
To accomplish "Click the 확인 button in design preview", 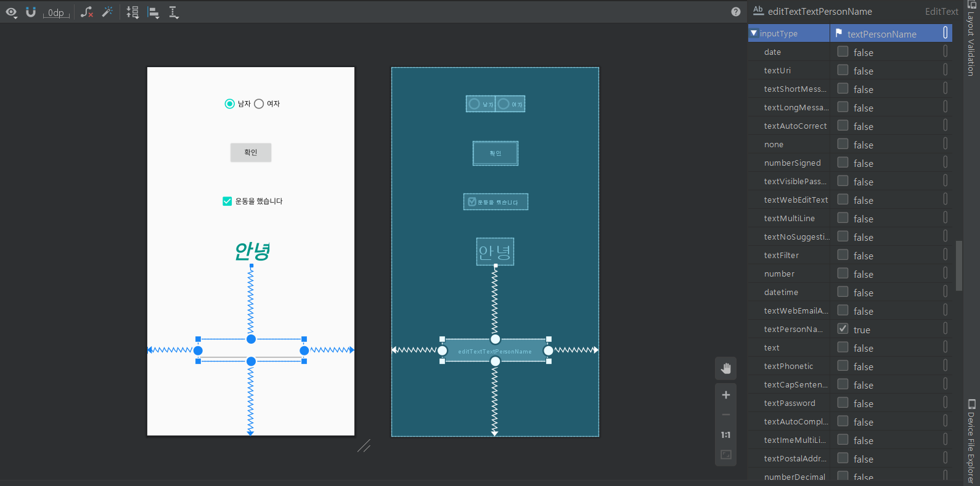I will coord(251,152).
